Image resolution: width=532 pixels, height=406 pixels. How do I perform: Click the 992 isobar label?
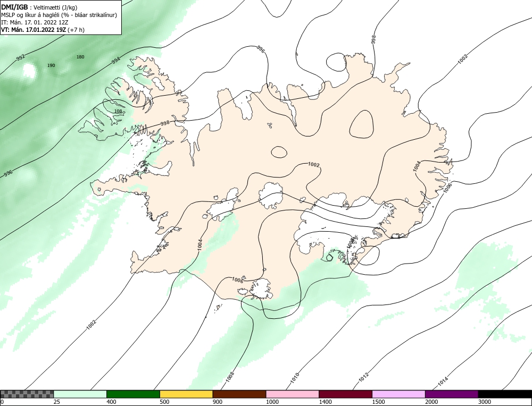tap(21, 57)
